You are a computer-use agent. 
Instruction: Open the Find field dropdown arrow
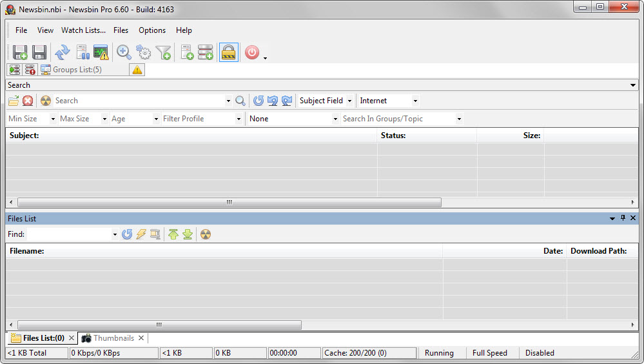point(115,234)
